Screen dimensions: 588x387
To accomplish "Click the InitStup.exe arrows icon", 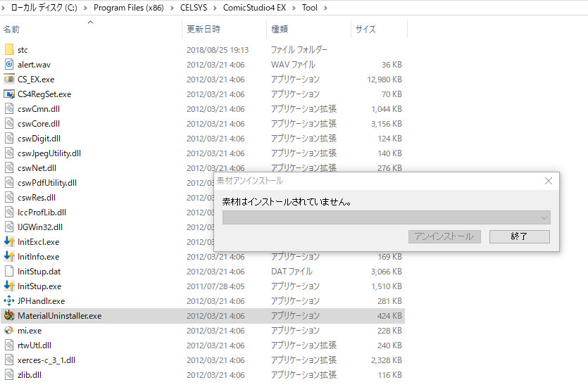I will coord(9,286).
